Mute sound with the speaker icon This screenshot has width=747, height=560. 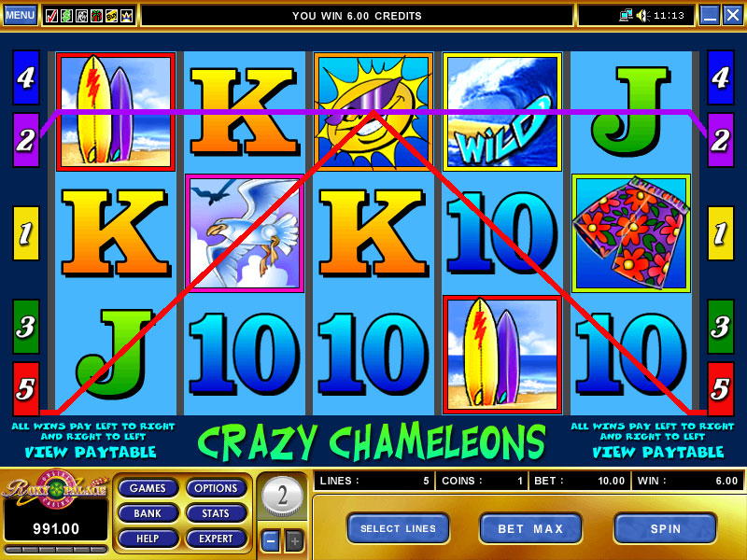point(642,16)
